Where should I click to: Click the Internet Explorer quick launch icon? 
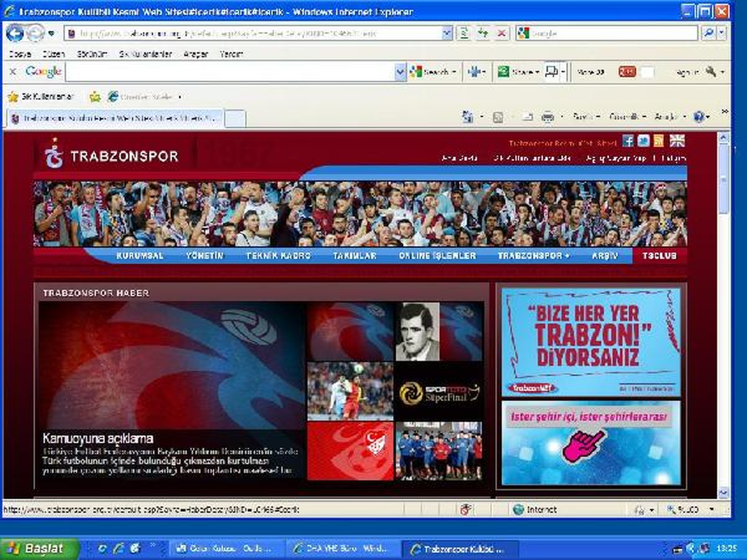[x=120, y=548]
